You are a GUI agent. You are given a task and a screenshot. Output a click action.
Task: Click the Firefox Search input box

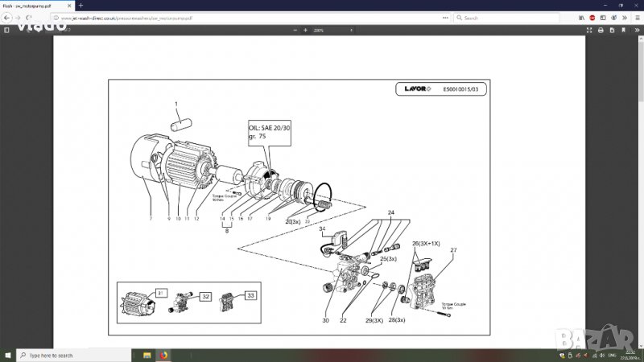click(507, 17)
